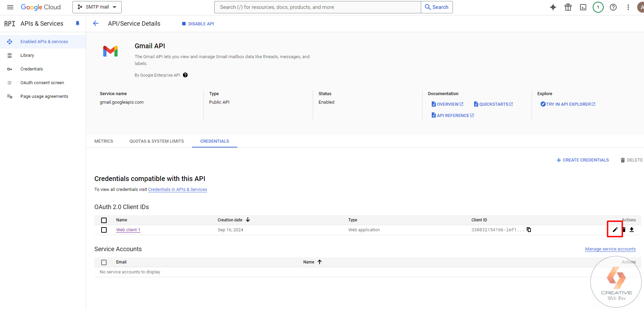Click the DELETE button above the table
644x310 pixels.
(631, 160)
